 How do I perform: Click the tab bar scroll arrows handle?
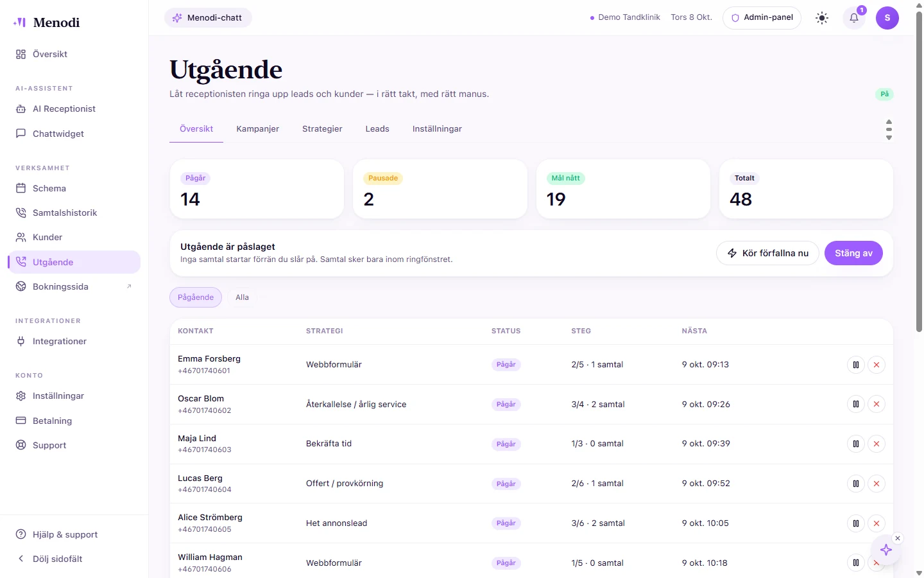tap(889, 129)
